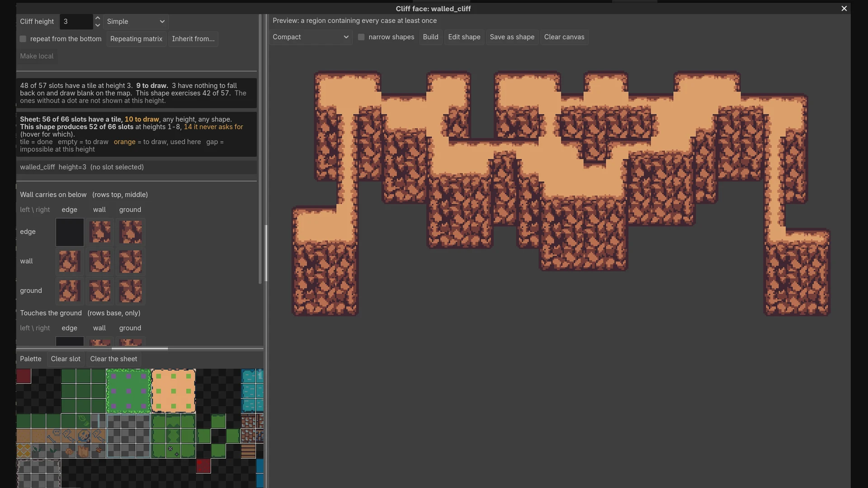Viewport: 868px width, 488px height.
Task: Click the 'Make local' button
Action: click(37, 56)
